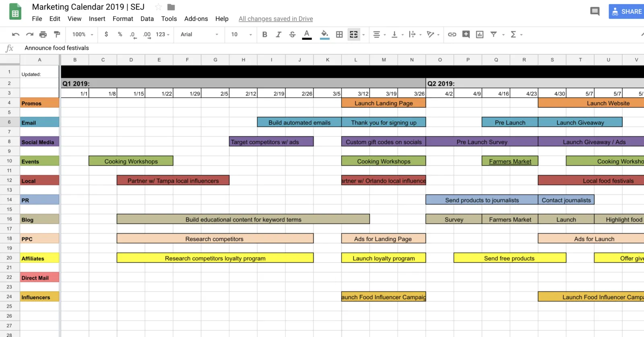
Task: Toggle italic formatting
Action: (279, 35)
